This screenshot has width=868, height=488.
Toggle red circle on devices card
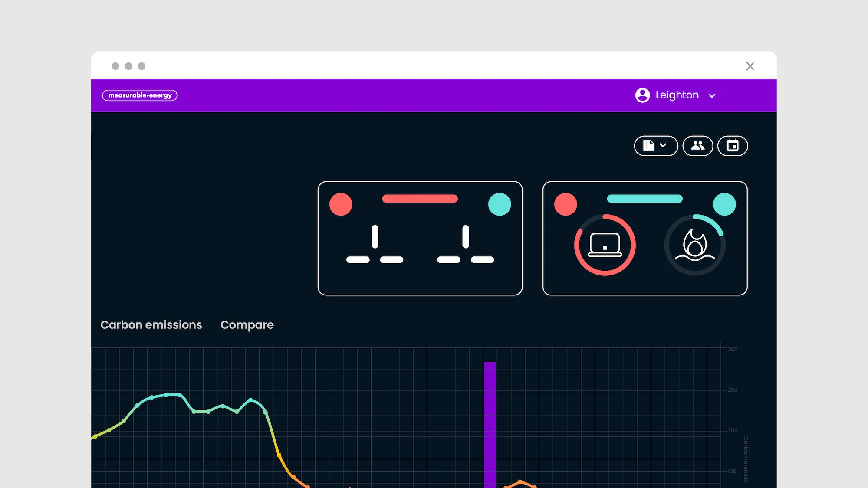(x=566, y=204)
